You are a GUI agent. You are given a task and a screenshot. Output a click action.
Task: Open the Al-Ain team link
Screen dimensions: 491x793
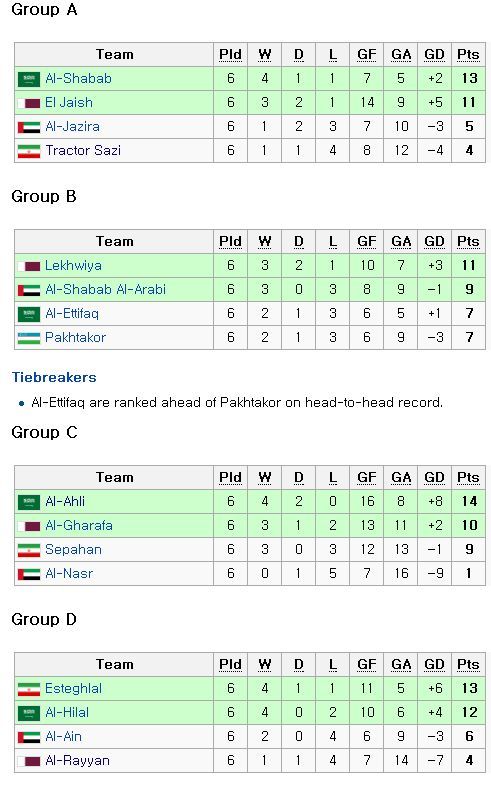[x=63, y=736]
